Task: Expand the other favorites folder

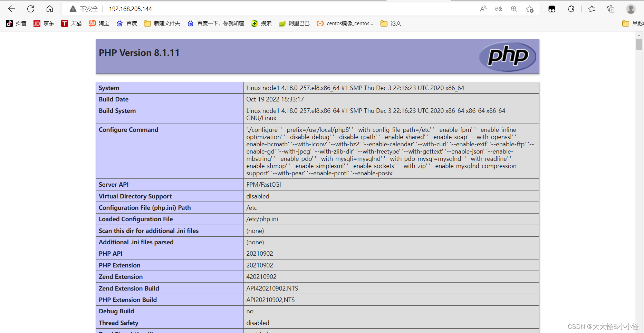Action: [x=633, y=23]
